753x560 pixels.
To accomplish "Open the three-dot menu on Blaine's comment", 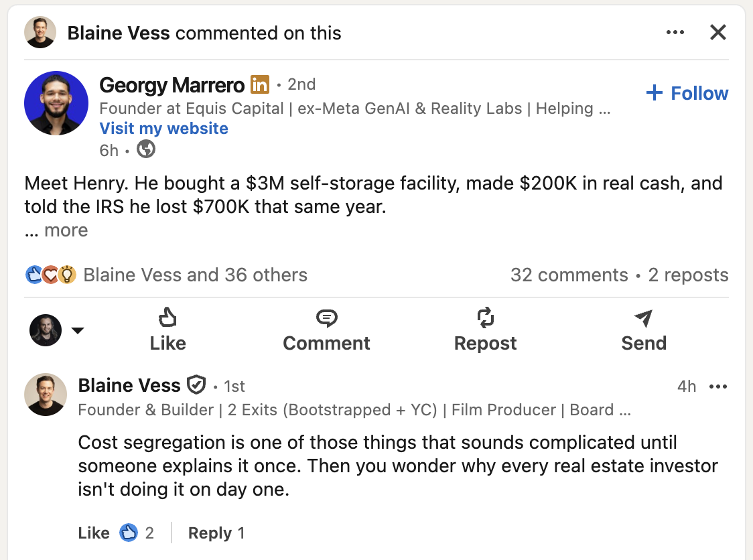I will click(x=718, y=387).
